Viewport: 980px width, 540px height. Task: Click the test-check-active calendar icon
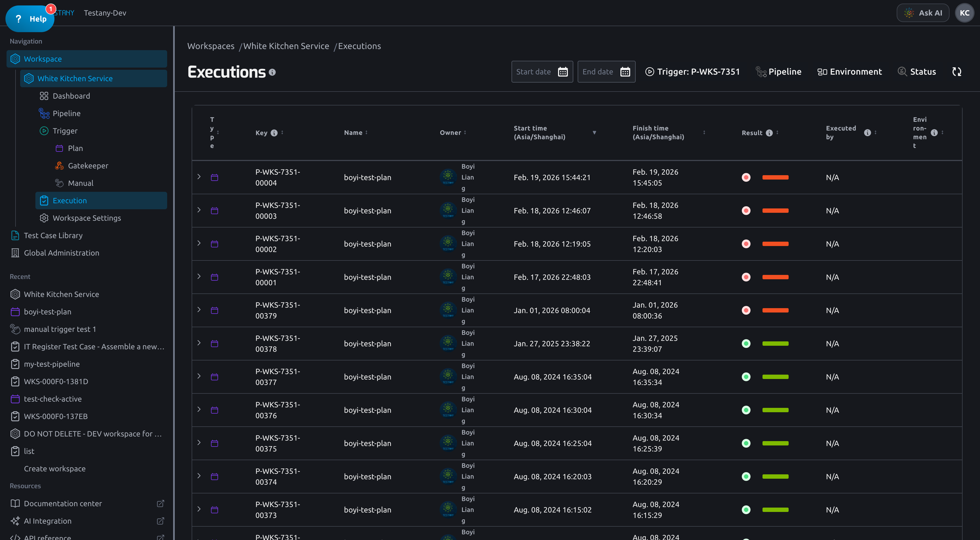pos(15,399)
